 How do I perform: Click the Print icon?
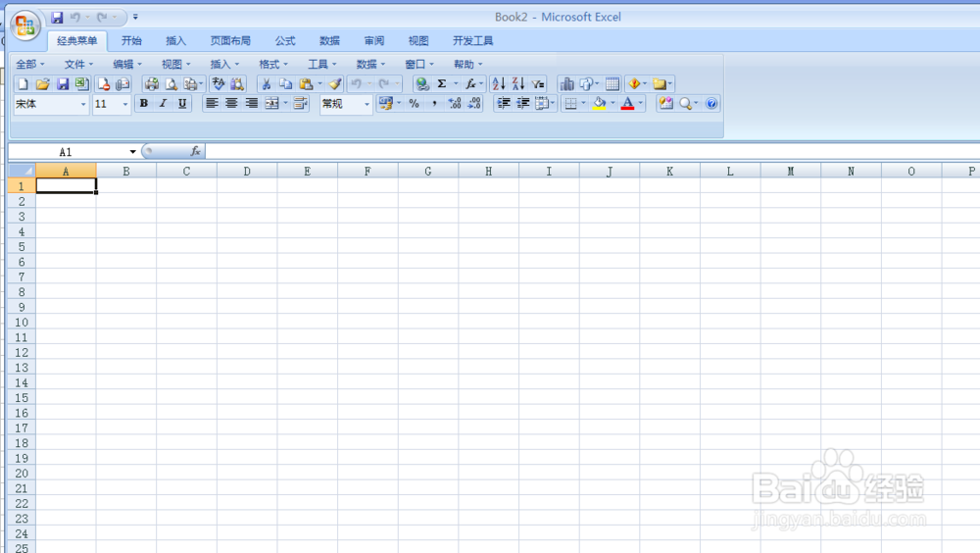pyautogui.click(x=151, y=83)
